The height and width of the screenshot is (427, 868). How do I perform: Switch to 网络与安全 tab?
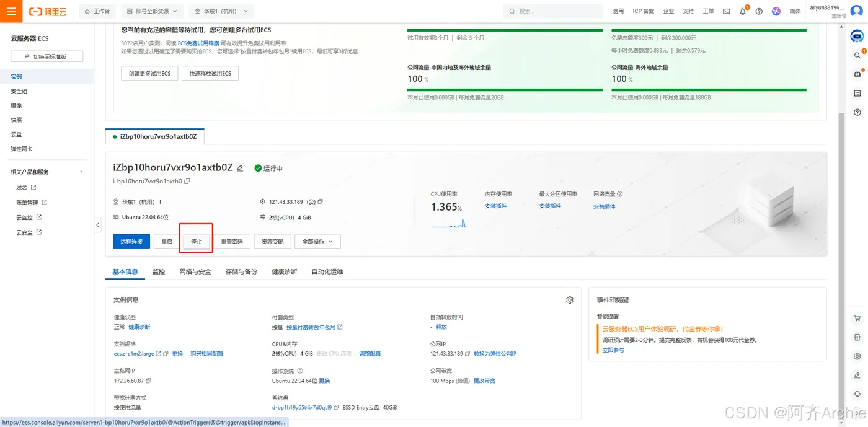(x=195, y=271)
